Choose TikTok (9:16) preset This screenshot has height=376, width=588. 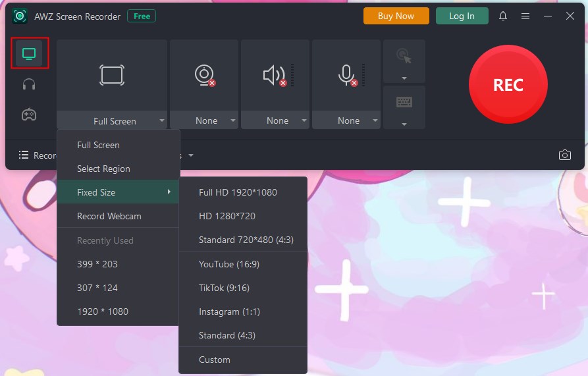pos(243,288)
